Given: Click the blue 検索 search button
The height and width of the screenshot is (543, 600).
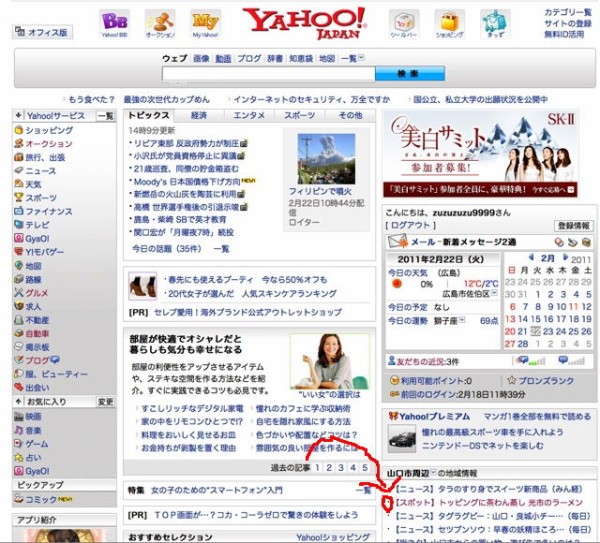Looking at the screenshot, I should (410, 73).
